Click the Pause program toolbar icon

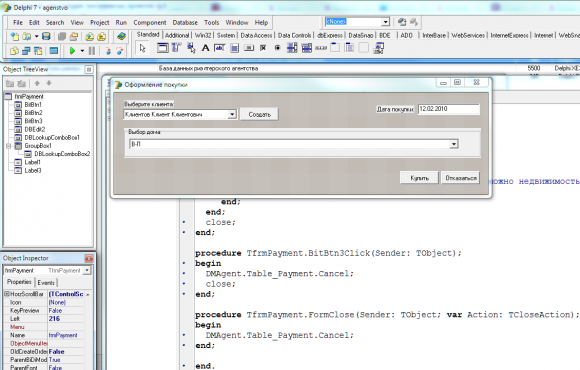coord(92,51)
